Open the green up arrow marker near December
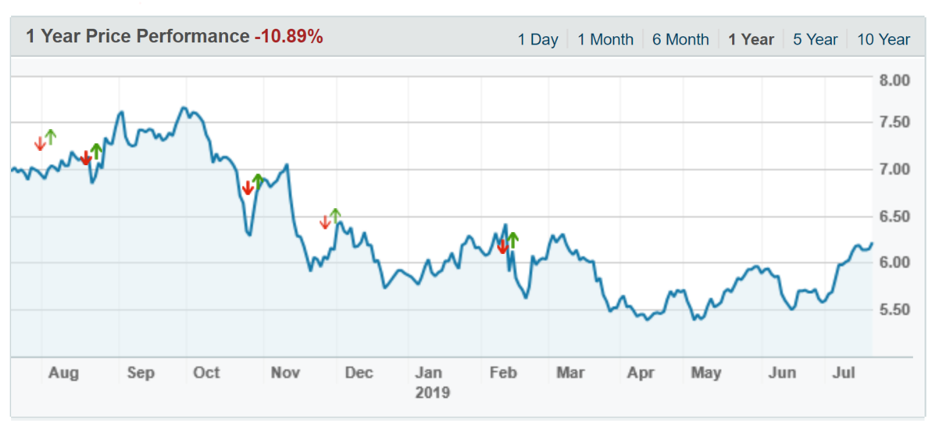 (335, 216)
